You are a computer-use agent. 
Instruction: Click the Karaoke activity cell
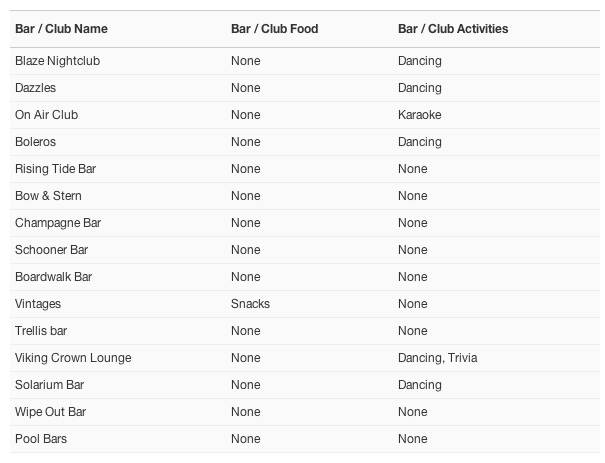coord(419,115)
